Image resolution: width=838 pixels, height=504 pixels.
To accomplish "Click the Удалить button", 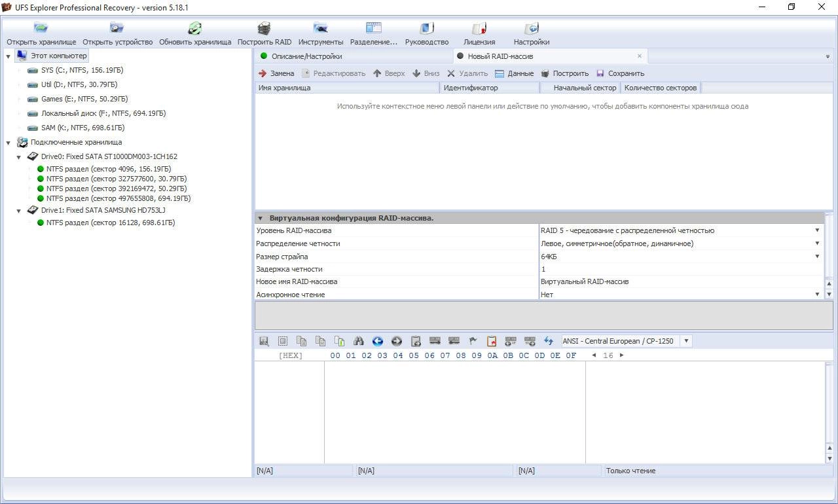I will (x=467, y=73).
